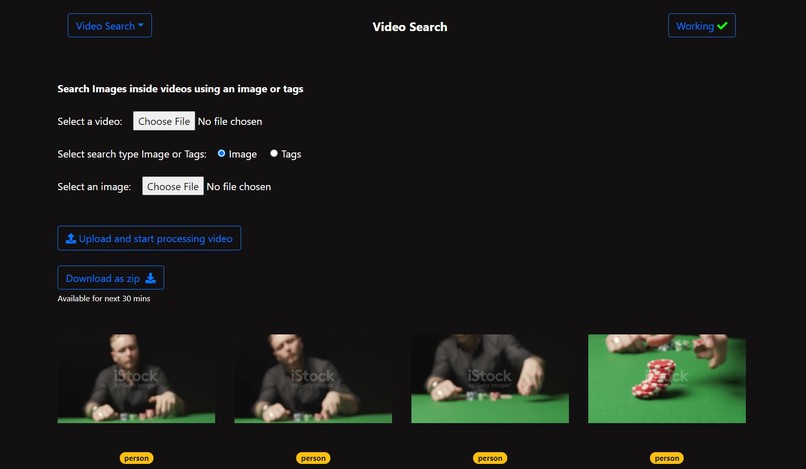The width and height of the screenshot is (806, 469).
Task: Click the Download as zip button
Action: tap(111, 278)
